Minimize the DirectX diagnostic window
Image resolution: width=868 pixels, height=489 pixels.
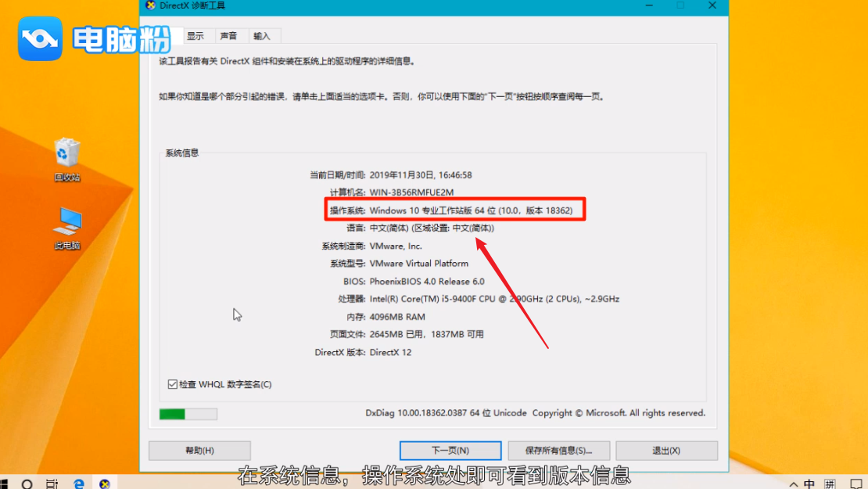point(649,5)
